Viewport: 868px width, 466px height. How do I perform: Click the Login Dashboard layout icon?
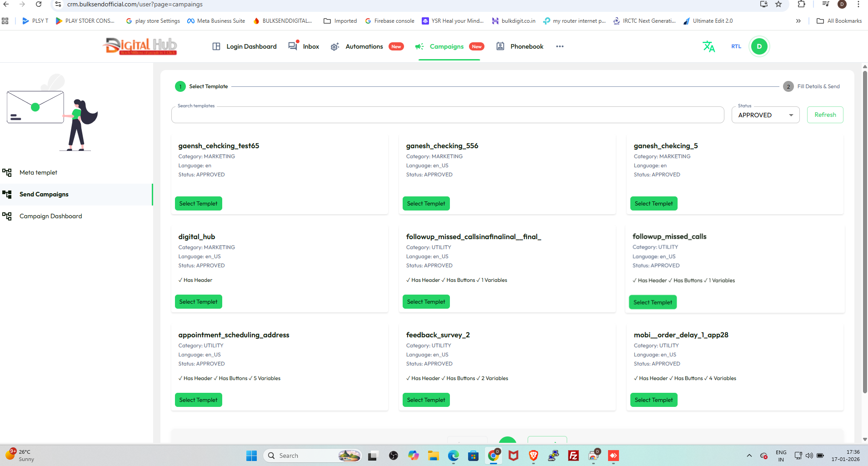pos(216,46)
